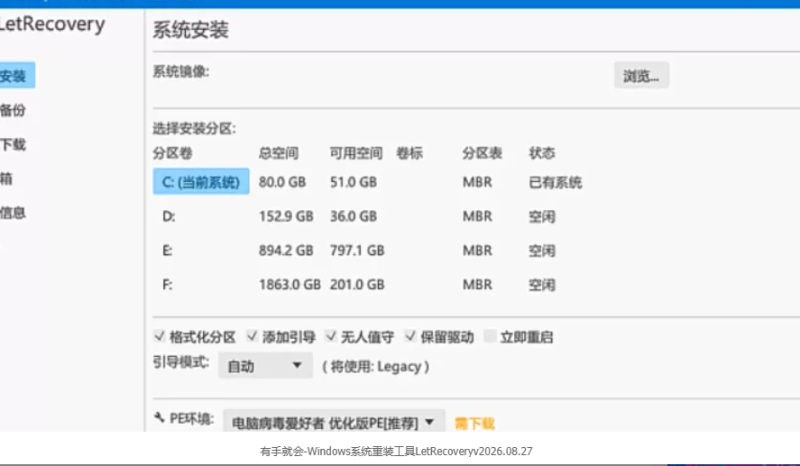Switch to the 备份 sidebar tab
Image resolution: width=800 pixels, height=466 pixels.
tap(13, 110)
